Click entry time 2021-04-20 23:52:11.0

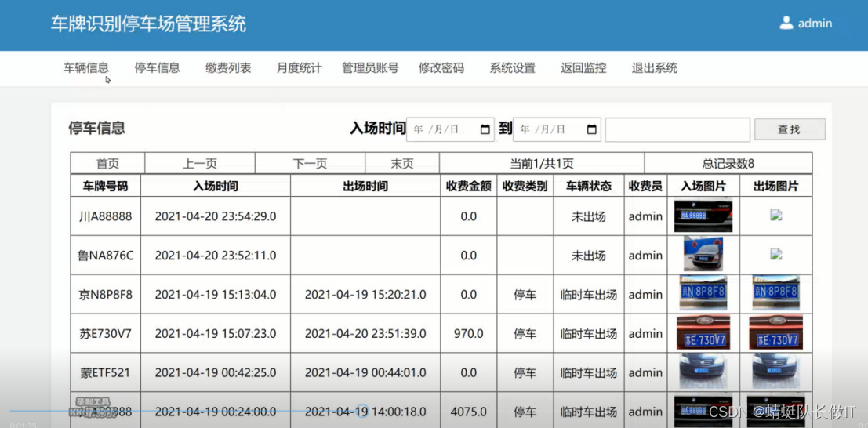point(216,256)
